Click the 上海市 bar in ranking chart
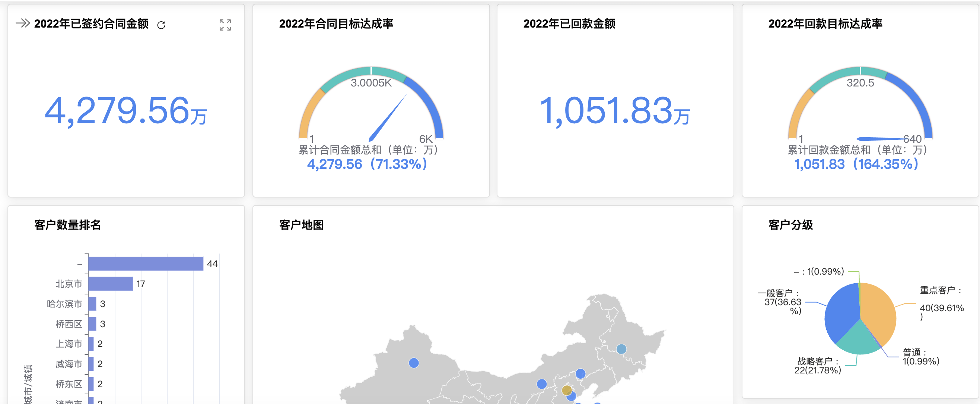The height and width of the screenshot is (404, 980). tap(91, 344)
